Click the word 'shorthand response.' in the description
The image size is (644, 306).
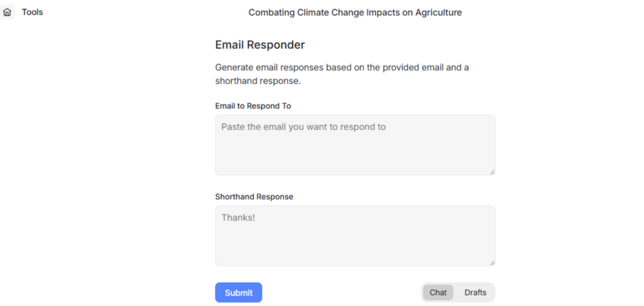click(x=258, y=81)
